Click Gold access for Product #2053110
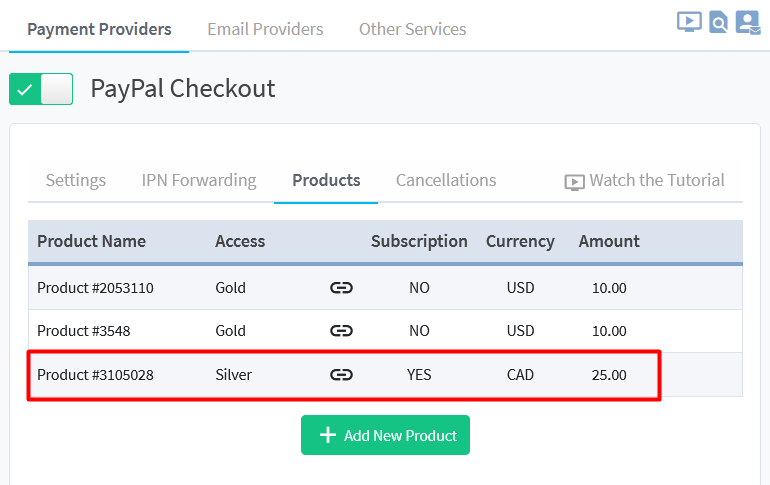The width and height of the screenshot is (770, 485). pyautogui.click(x=230, y=288)
